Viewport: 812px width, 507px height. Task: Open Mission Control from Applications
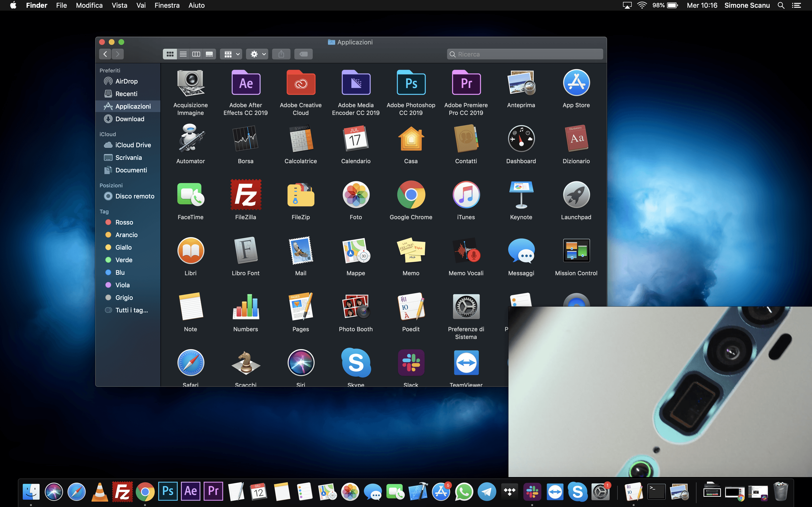[x=576, y=251]
